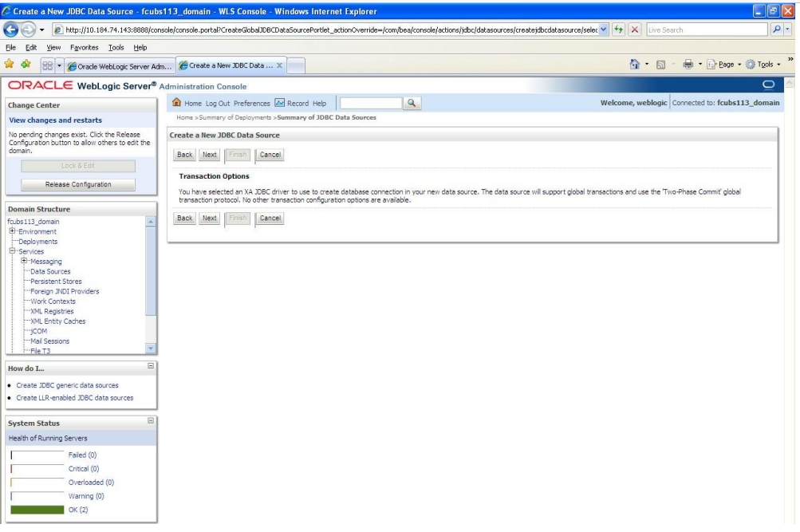
Task: Click the bottom Cancel button
Action: tap(270, 218)
